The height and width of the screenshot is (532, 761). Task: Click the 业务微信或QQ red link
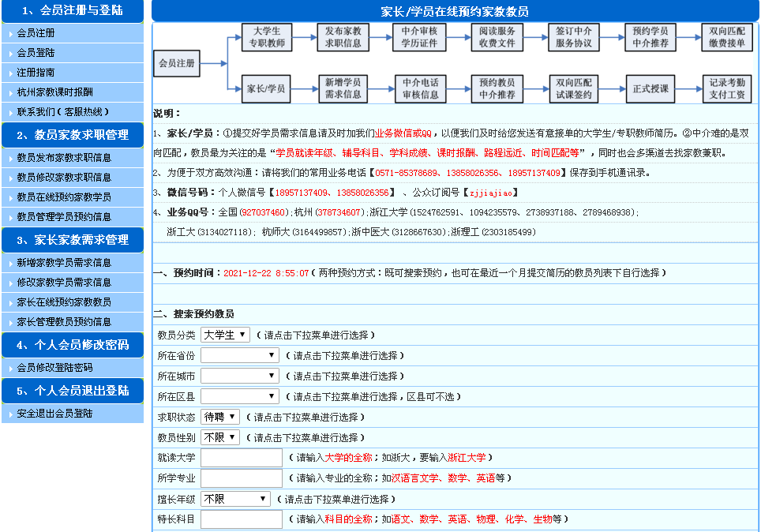click(403, 133)
